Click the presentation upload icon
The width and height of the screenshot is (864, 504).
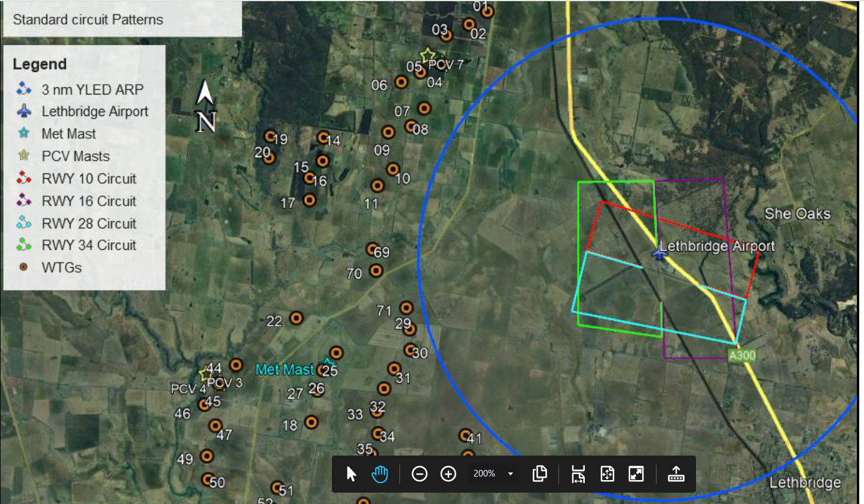pos(676,474)
